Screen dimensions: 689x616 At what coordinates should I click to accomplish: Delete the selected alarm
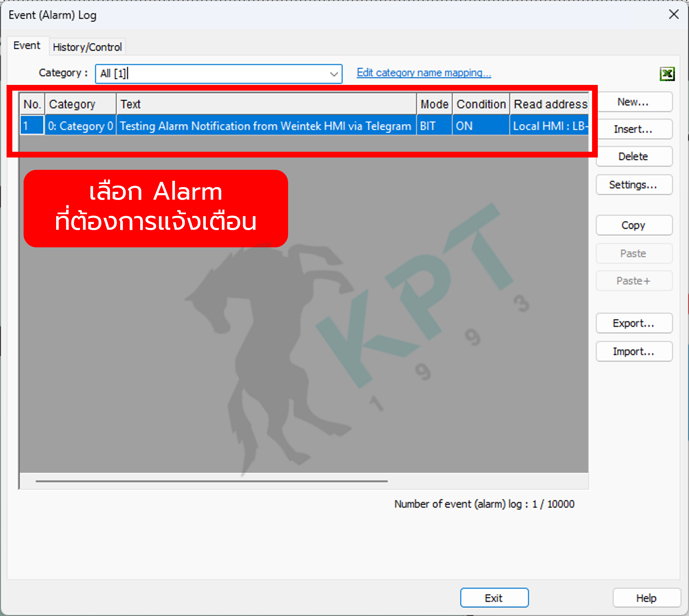(x=634, y=156)
